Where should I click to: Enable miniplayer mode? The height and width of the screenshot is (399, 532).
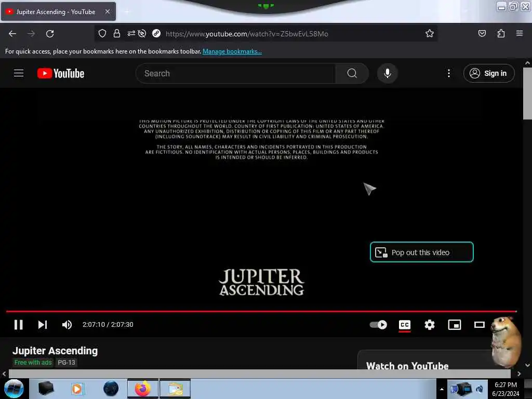pyautogui.click(x=454, y=325)
